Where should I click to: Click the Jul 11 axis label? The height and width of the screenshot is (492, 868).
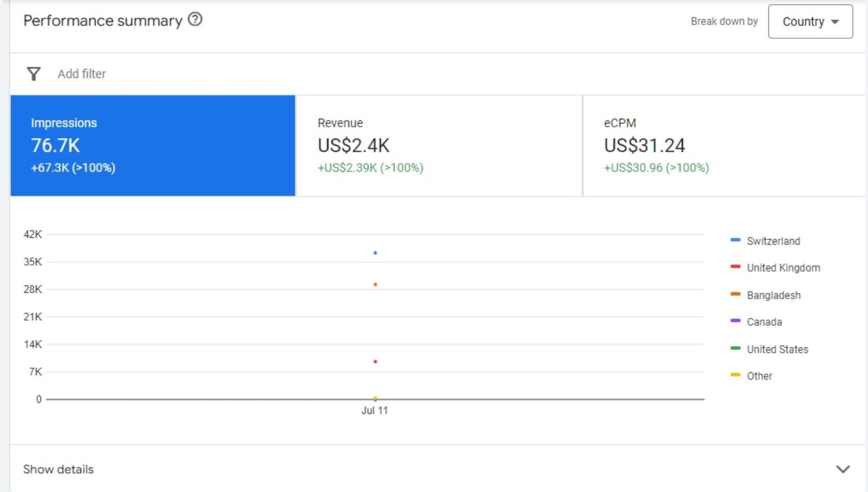[x=374, y=410]
